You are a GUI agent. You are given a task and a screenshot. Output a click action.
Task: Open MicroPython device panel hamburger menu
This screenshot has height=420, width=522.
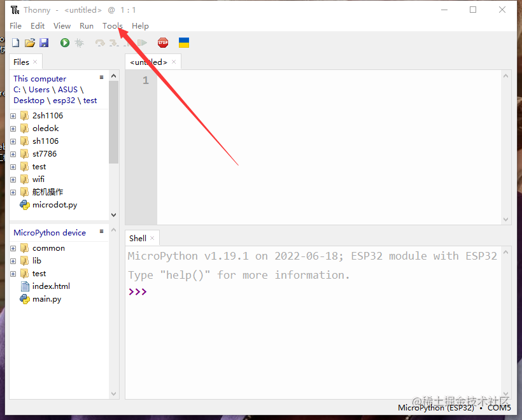[x=101, y=232]
